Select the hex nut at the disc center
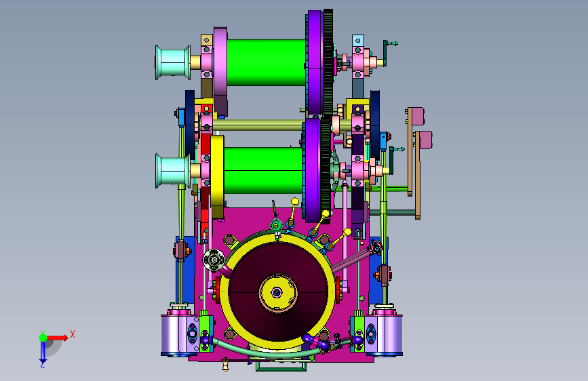Screen dimensions: 588x381 [x=277, y=292]
